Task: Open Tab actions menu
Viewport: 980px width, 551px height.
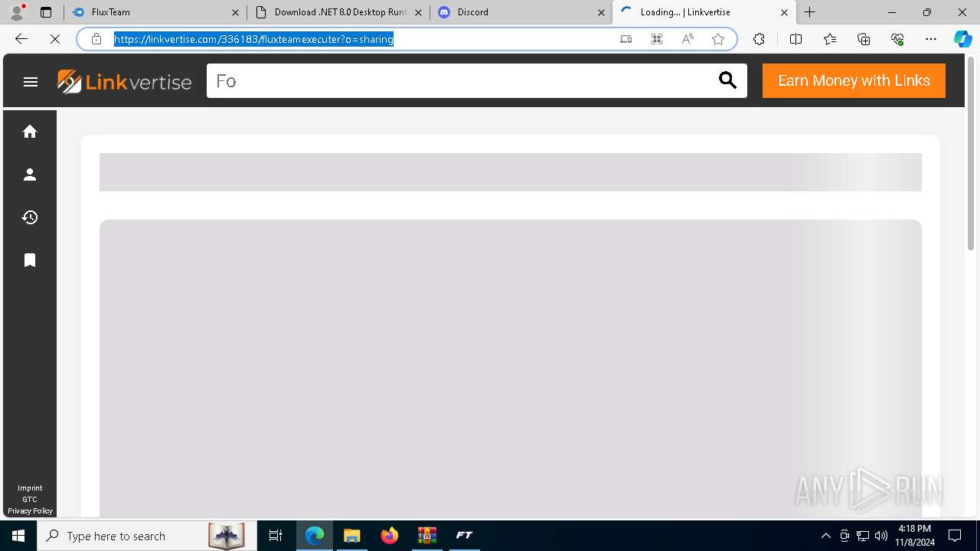Action: pyautogui.click(x=46, y=12)
